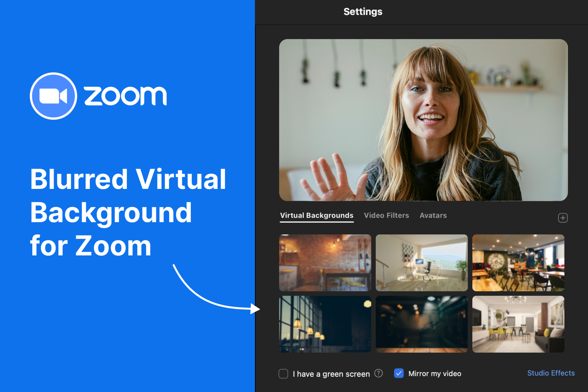Uncheck Mirror my video option
The height and width of the screenshot is (392, 588).
399,374
